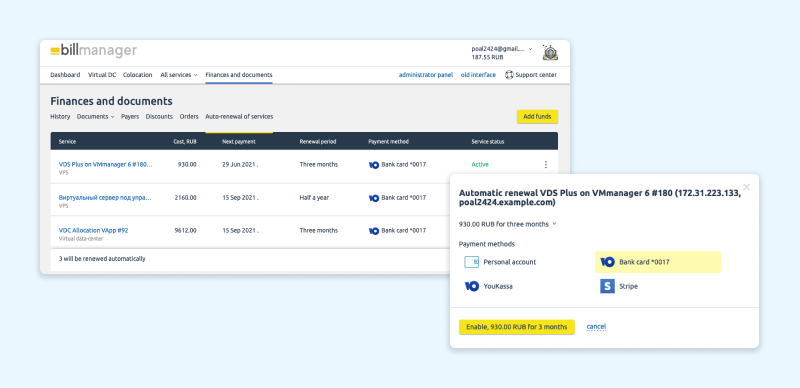Sort by the Cost, RUB column header
Image resolution: width=800 pixels, height=388 pixels.
click(185, 141)
